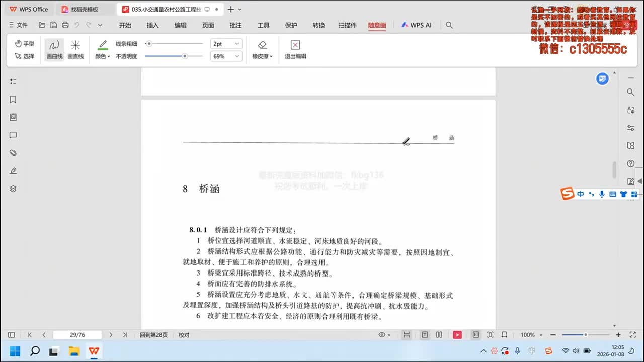The width and height of the screenshot is (644, 362).
Task: Open the Help question mark icon
Action: point(630,164)
